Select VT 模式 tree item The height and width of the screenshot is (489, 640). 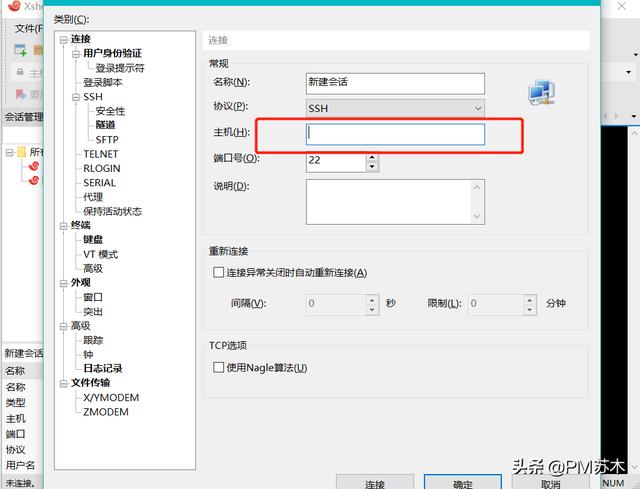pyautogui.click(x=100, y=254)
